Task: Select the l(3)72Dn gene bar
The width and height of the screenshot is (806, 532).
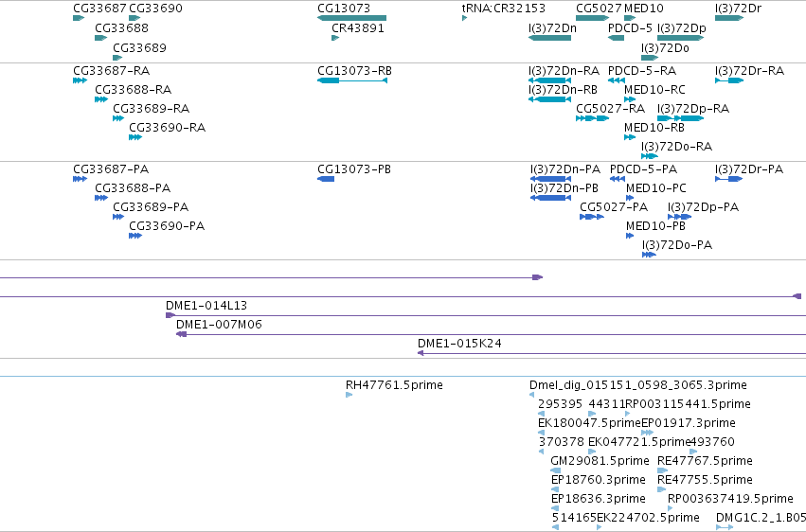Action: click(549, 38)
